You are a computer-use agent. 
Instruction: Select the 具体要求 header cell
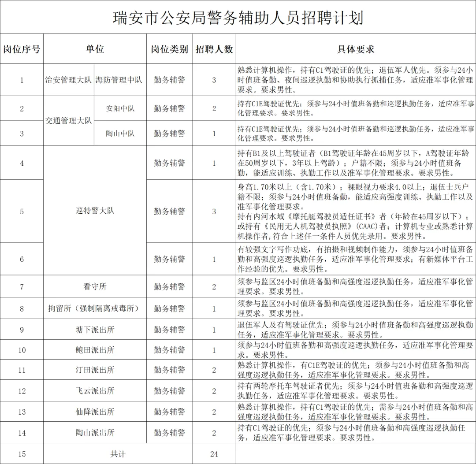[356, 49]
